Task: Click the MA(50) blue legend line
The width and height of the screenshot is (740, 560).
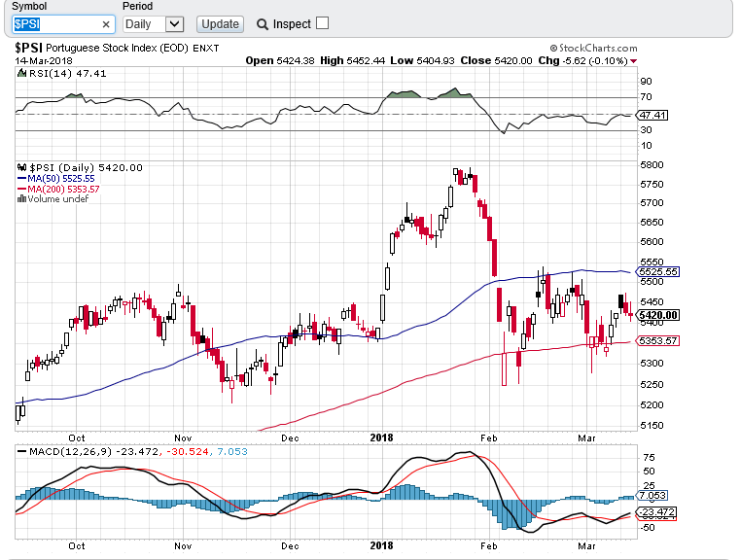Action: coord(21,178)
